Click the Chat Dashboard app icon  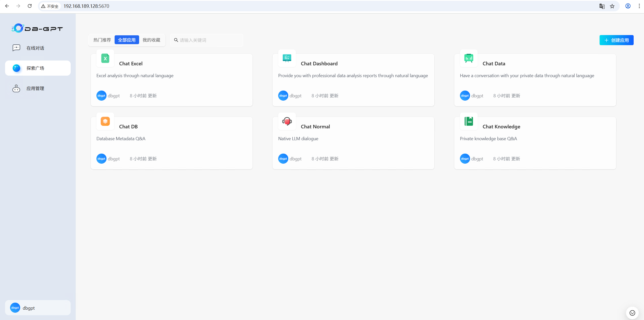pos(287,59)
